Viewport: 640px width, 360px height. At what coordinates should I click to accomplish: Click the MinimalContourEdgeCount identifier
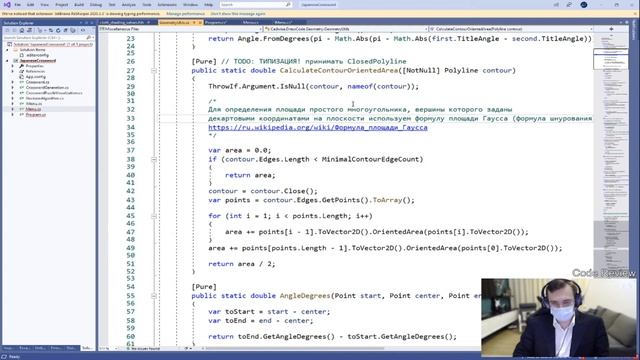click(x=372, y=159)
